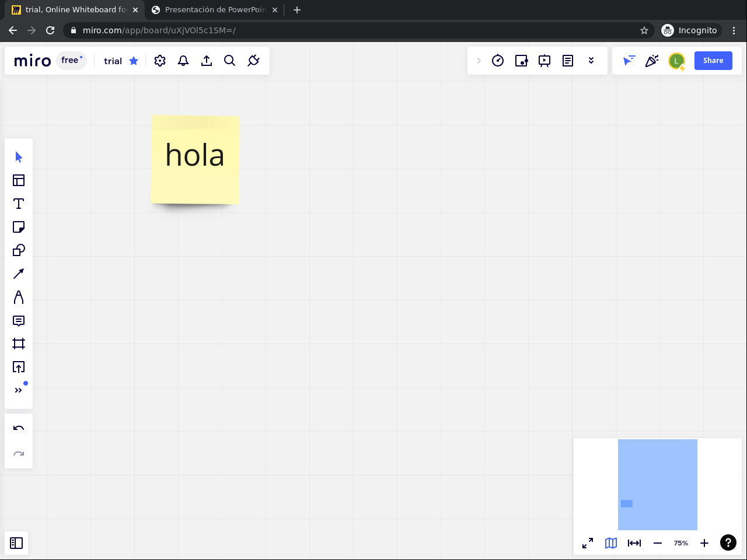
Task: Toggle collaborators' cursors visibility
Action: pyautogui.click(x=629, y=61)
